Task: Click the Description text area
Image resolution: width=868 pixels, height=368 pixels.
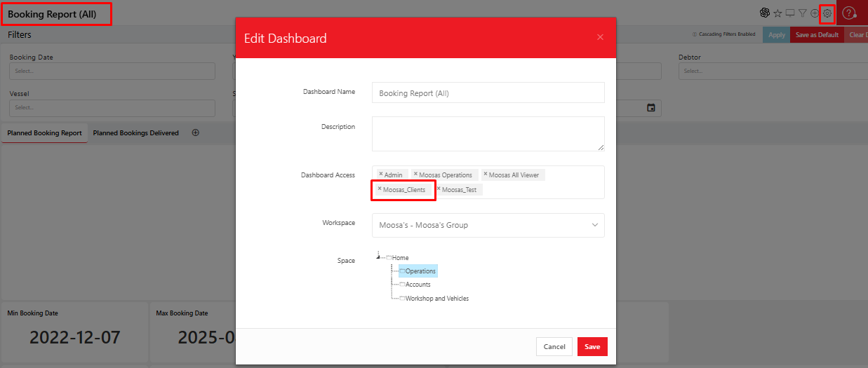Action: click(488, 133)
